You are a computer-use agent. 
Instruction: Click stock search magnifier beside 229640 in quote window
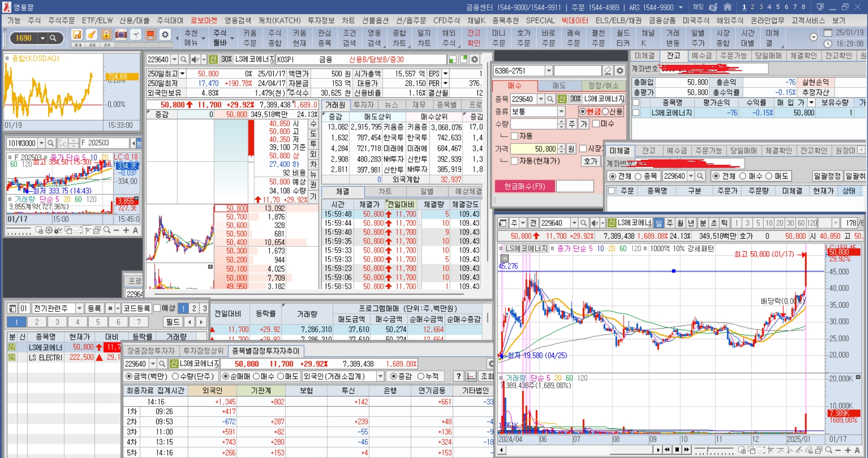183,59
